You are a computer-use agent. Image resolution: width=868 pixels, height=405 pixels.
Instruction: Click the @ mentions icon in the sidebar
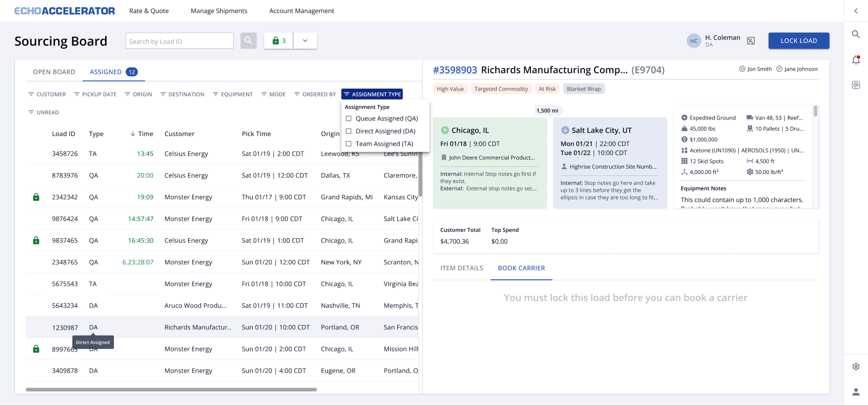[856, 85]
